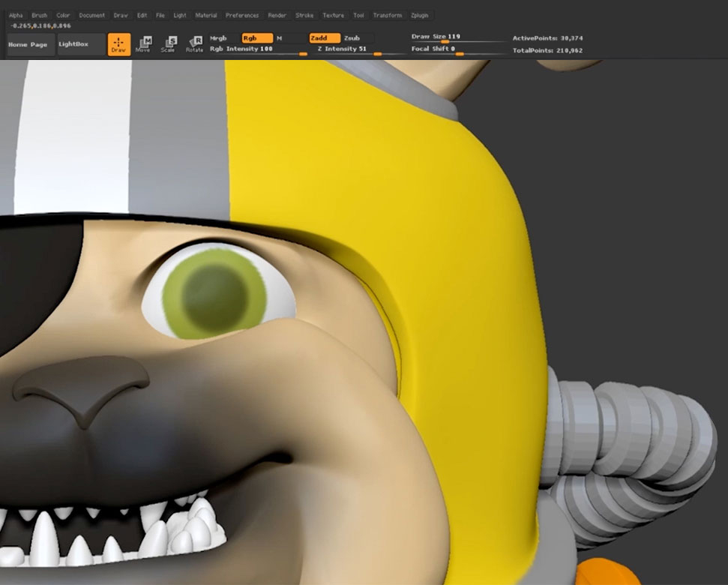Open the Draw menu in the menu bar
Image resolution: width=728 pixels, height=585 pixels.
121,15
